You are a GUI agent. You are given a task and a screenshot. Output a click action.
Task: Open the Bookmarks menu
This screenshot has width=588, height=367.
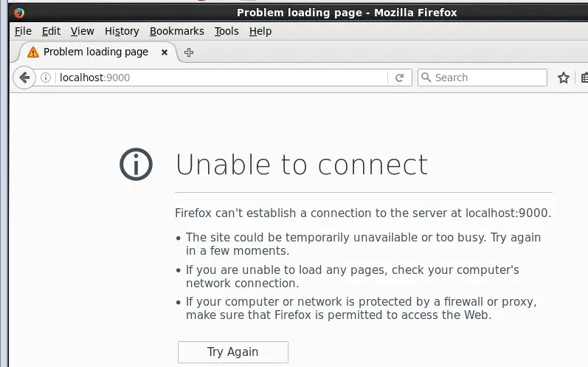click(x=176, y=31)
